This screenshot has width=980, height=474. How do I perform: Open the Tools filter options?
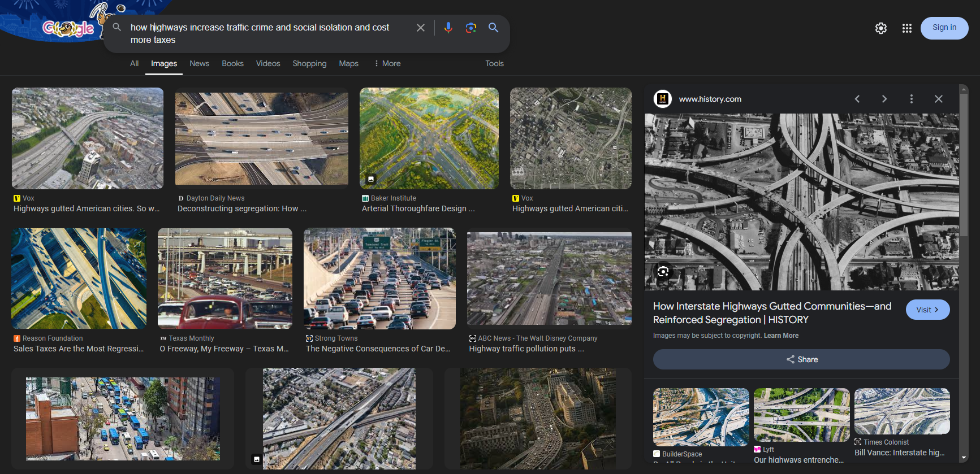(494, 63)
